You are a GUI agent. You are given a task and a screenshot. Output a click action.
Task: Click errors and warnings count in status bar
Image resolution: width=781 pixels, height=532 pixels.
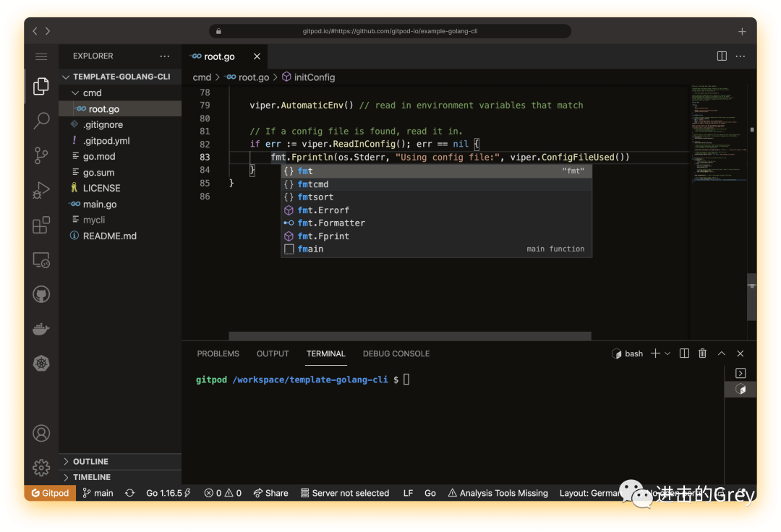pos(223,493)
